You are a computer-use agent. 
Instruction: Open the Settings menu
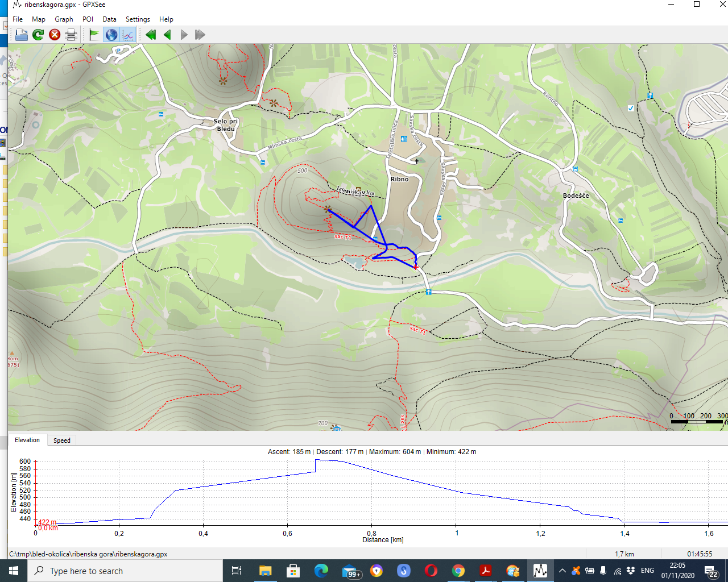(x=138, y=19)
